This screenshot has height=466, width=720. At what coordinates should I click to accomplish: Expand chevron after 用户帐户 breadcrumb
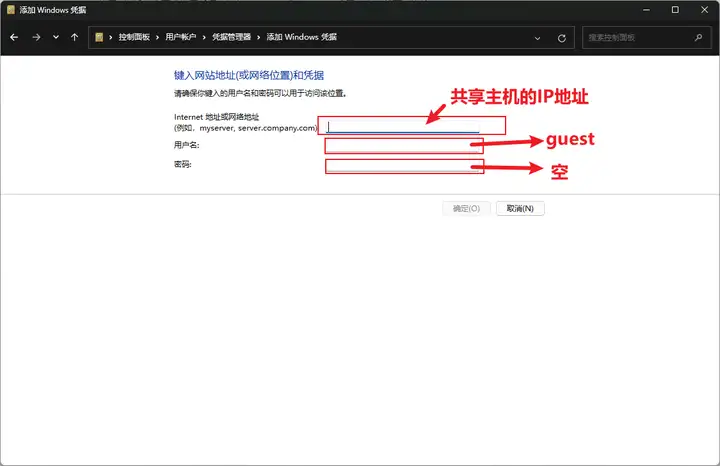[x=203, y=37]
